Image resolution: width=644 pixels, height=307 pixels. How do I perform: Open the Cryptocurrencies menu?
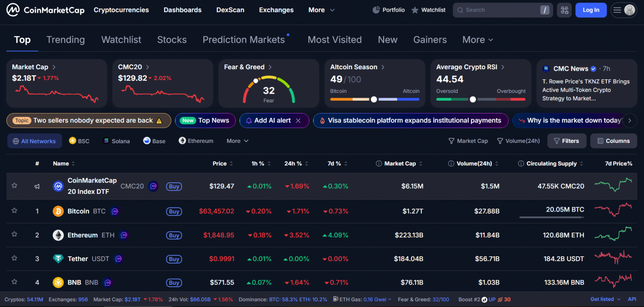[121, 10]
